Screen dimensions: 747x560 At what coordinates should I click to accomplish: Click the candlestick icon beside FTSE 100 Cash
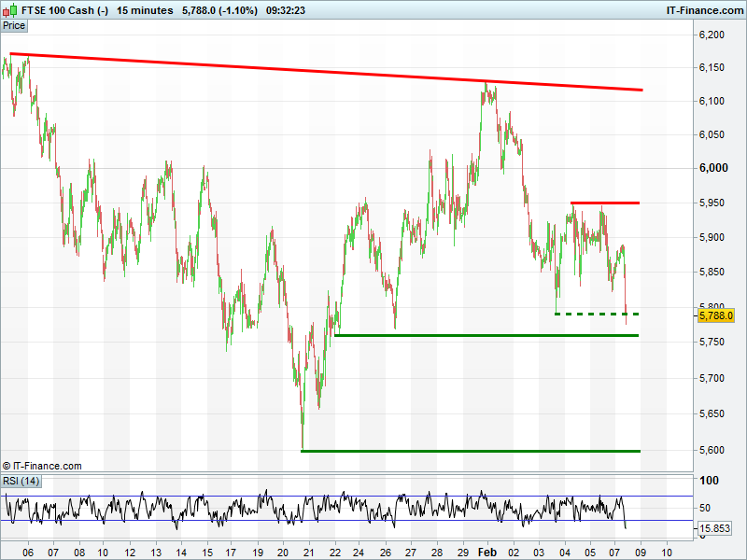coord(9,10)
